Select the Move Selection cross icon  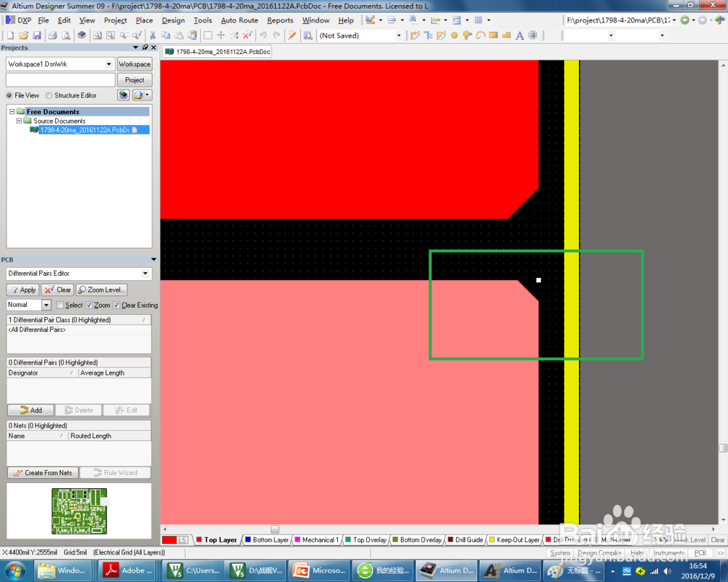coord(221,35)
